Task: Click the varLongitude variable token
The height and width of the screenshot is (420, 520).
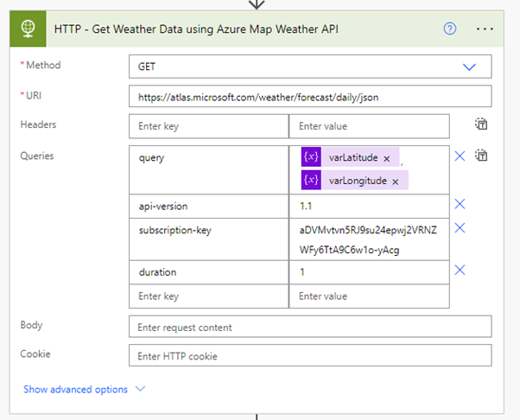Action: [x=354, y=180]
